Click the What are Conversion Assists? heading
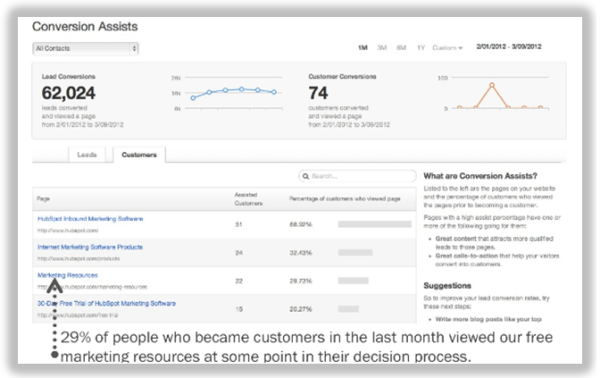Screen dimensions: 600x378 tap(480, 176)
